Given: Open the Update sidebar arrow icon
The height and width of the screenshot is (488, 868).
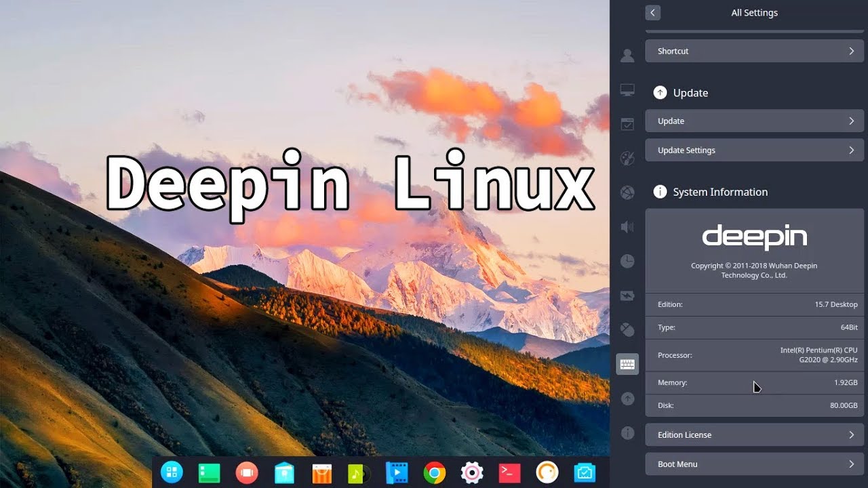Looking at the screenshot, I should tap(627, 399).
